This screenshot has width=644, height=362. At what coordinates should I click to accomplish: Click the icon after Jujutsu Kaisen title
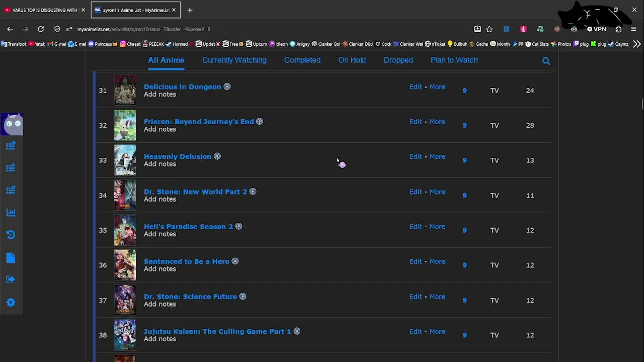297,331
